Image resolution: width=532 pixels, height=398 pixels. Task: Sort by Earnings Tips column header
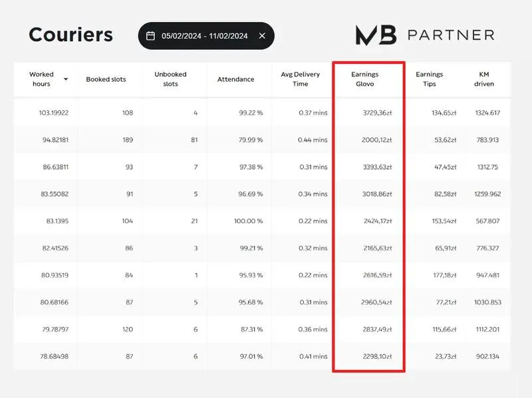pos(429,80)
